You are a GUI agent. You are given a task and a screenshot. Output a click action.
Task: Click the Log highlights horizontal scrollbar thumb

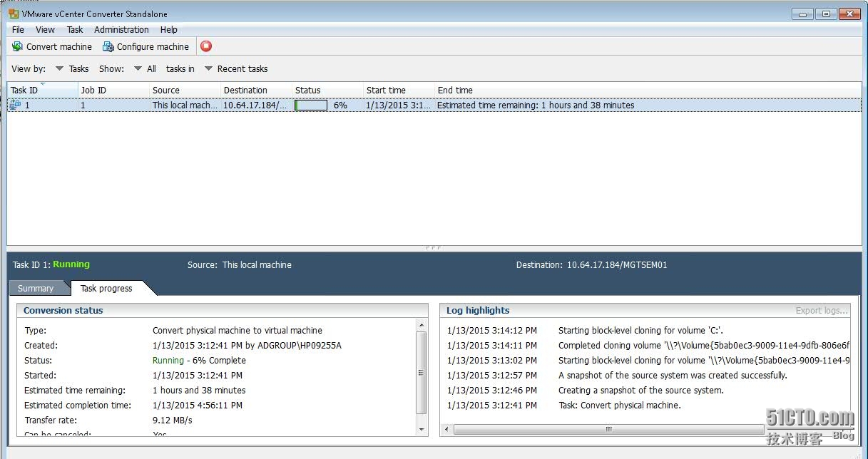tap(608, 429)
